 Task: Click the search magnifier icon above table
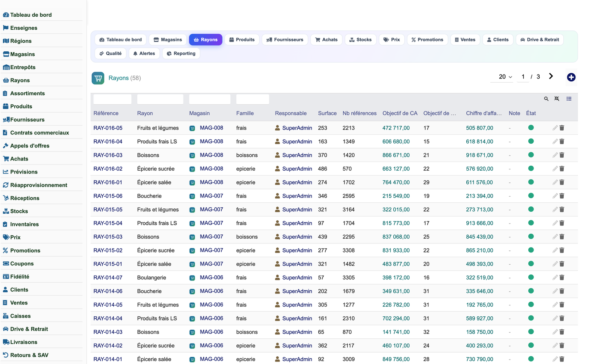pyautogui.click(x=546, y=99)
